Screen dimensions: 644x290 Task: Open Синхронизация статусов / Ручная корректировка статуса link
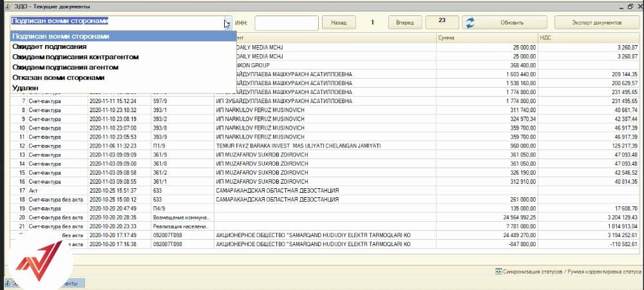tap(572, 271)
